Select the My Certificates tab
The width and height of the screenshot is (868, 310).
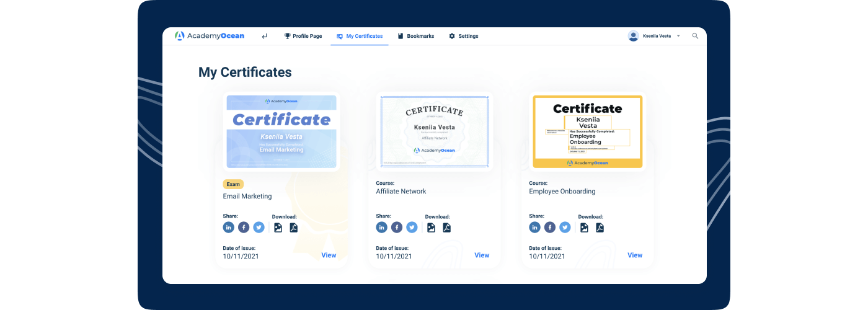[360, 36]
